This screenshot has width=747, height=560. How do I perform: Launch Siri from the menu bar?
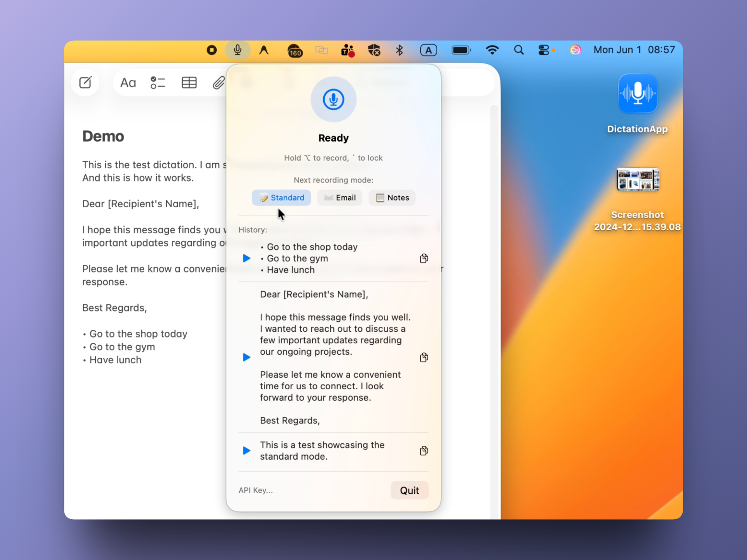coord(575,50)
